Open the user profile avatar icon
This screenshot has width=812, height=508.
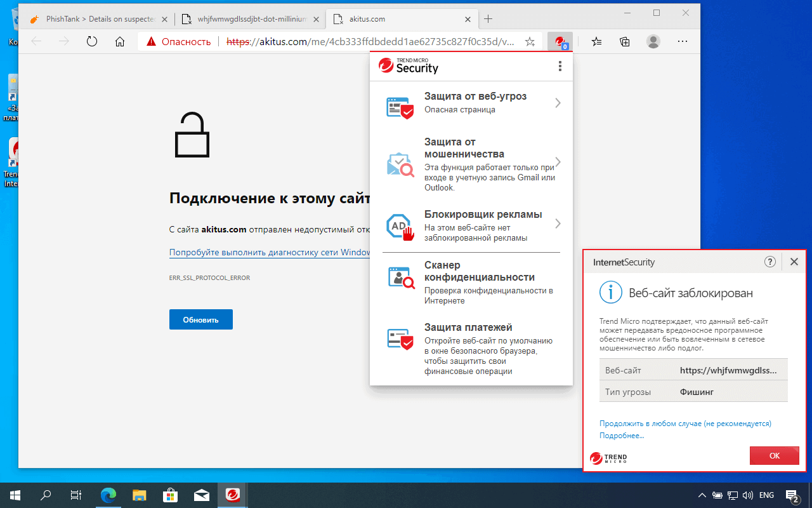(653, 42)
